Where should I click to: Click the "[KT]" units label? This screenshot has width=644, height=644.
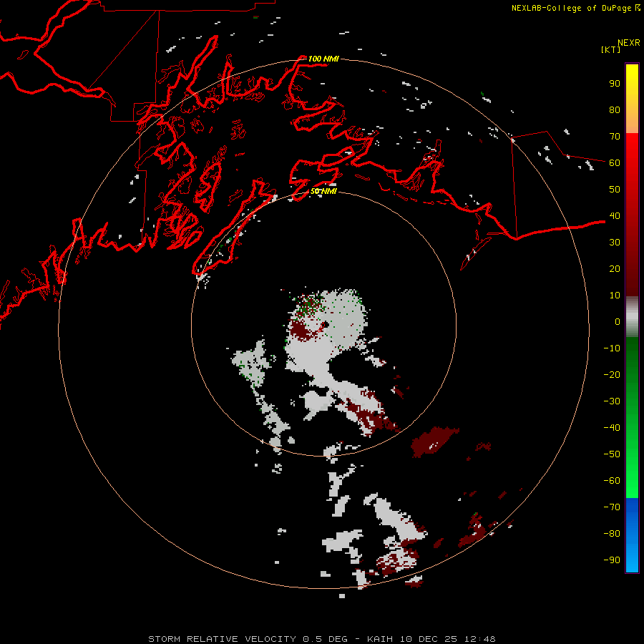611,49
